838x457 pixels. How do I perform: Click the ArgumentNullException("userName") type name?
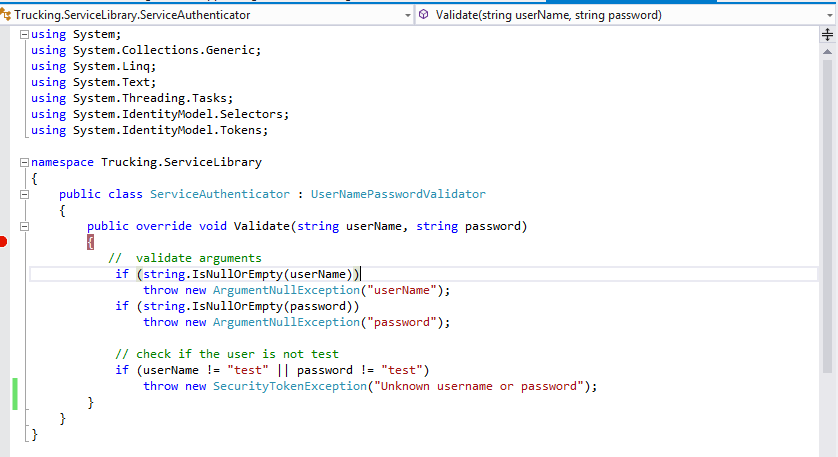point(286,290)
